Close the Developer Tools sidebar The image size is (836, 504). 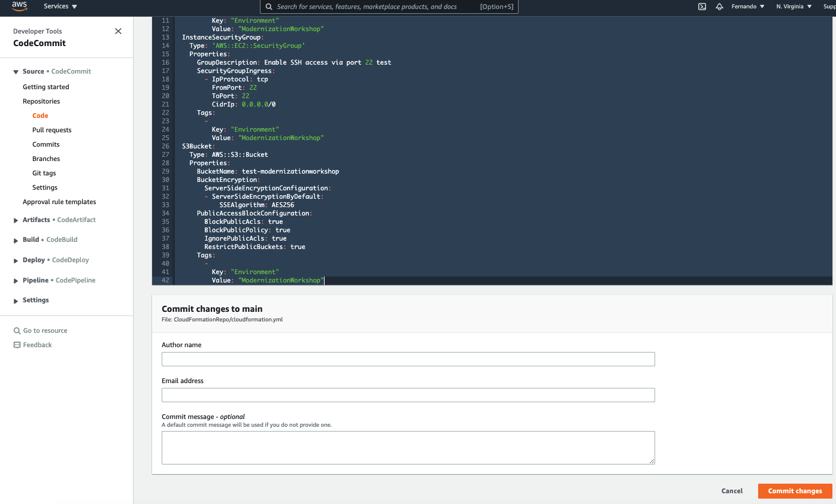click(118, 31)
